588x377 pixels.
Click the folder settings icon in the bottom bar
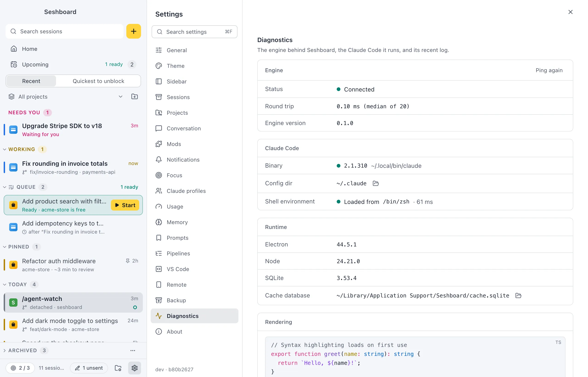tap(118, 368)
